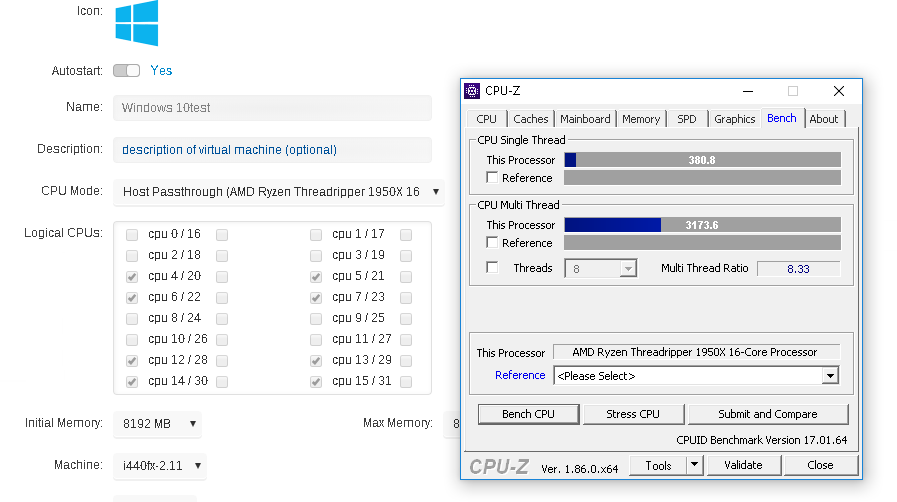
Task: Click the Multi Thread 3173.6 score bar
Action: [702, 225]
